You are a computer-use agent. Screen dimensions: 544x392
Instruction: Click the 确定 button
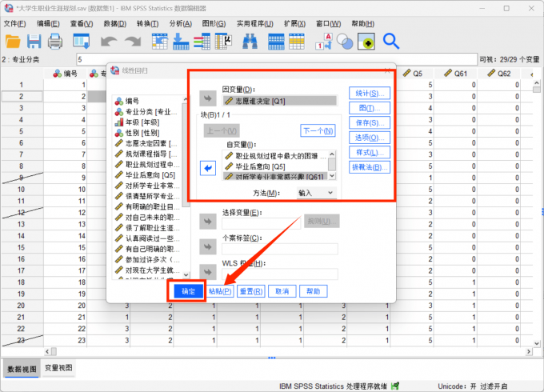pyautogui.click(x=188, y=292)
